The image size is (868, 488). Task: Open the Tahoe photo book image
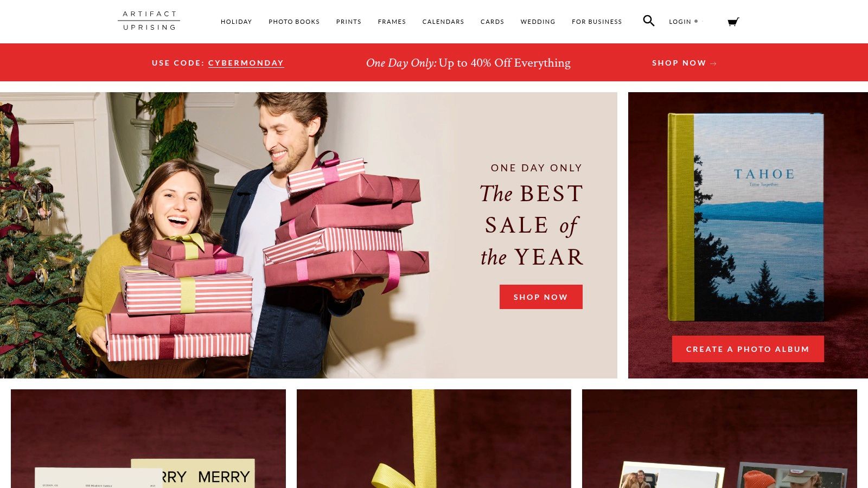[746, 217]
